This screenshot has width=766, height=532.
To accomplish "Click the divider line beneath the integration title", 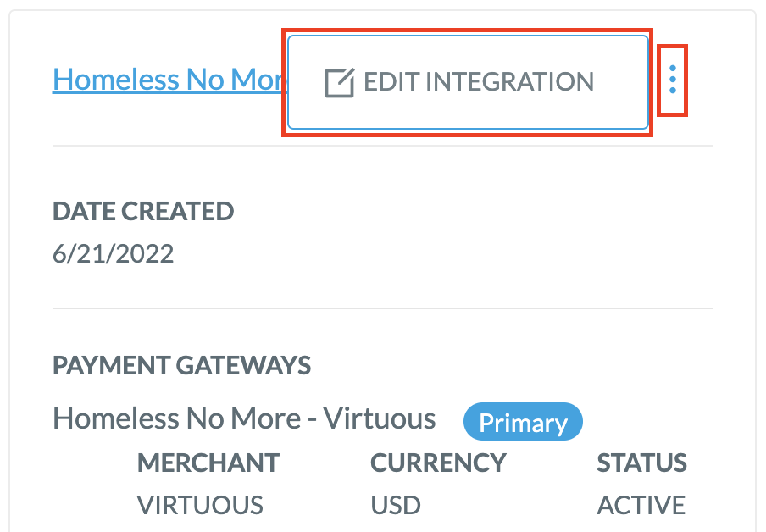I will coord(382,146).
